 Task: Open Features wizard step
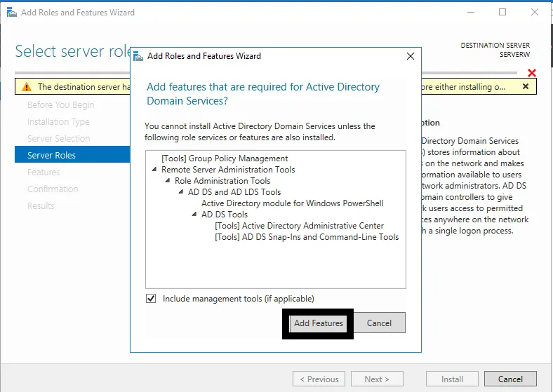[x=44, y=172]
